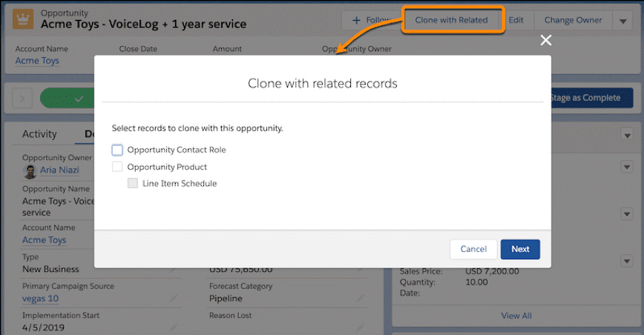Screen dimensions: 644x335
Task: Click the completed stage checkmark in path
Action: pyautogui.click(x=79, y=98)
